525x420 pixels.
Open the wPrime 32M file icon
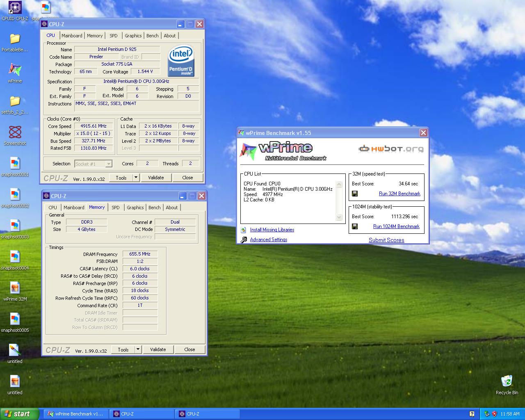(x=15, y=288)
